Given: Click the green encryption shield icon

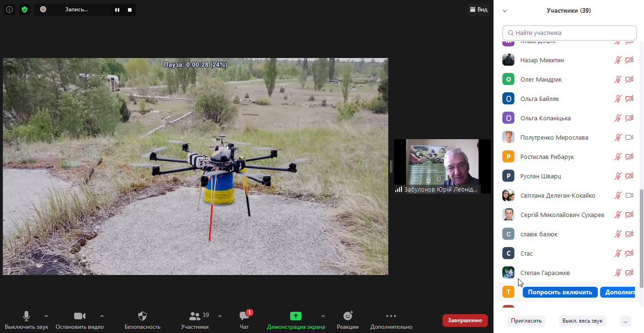Looking at the screenshot, I should (25, 9).
